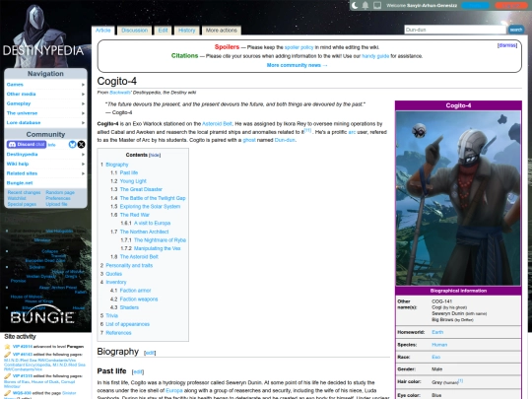Open Upload file link

pyautogui.click(x=56, y=204)
